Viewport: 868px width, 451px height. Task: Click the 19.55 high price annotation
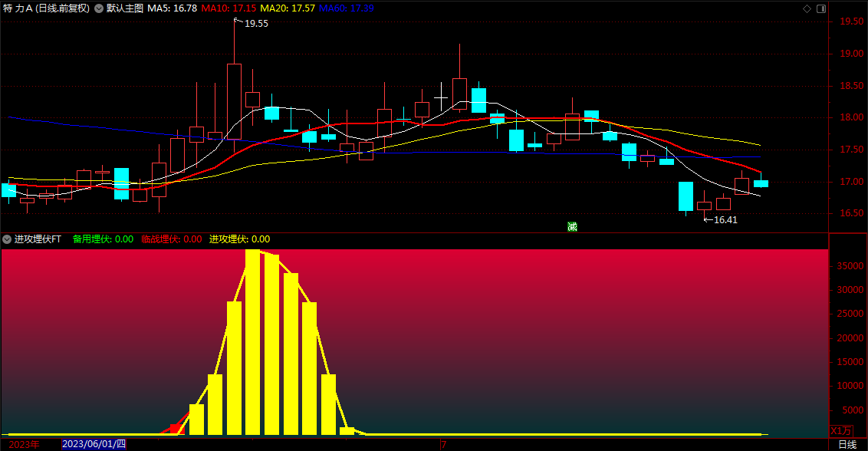(x=256, y=24)
